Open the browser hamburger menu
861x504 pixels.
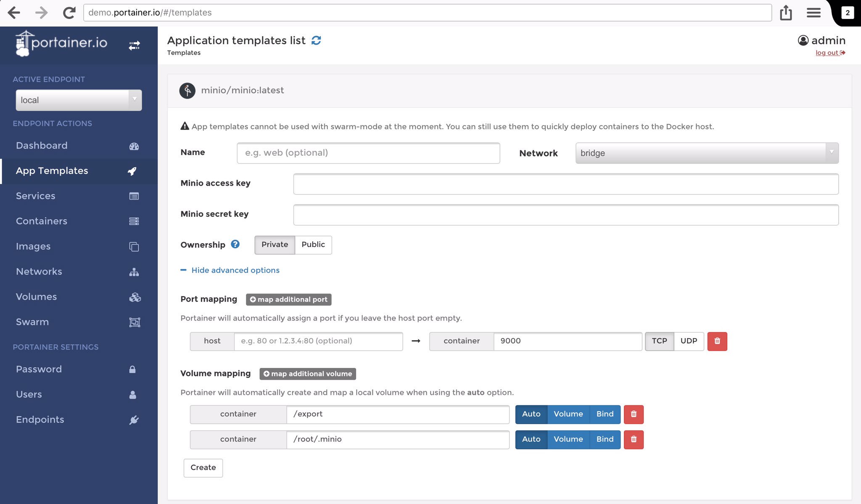click(x=813, y=13)
